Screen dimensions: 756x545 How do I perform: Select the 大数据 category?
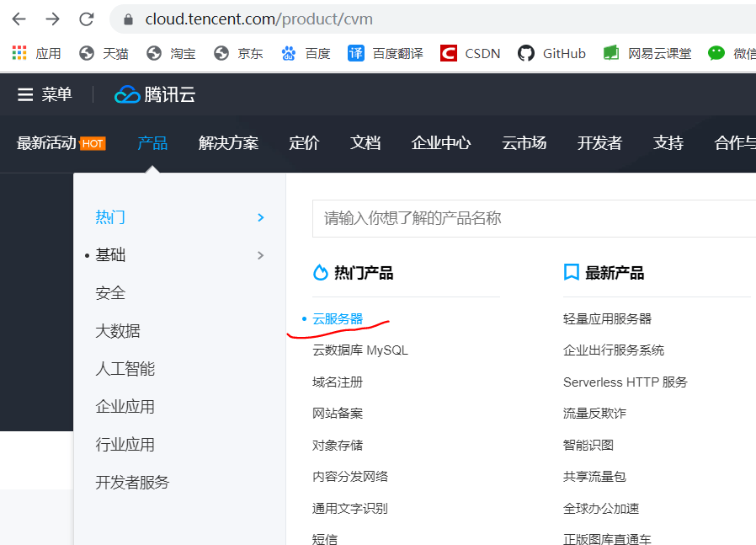118,331
